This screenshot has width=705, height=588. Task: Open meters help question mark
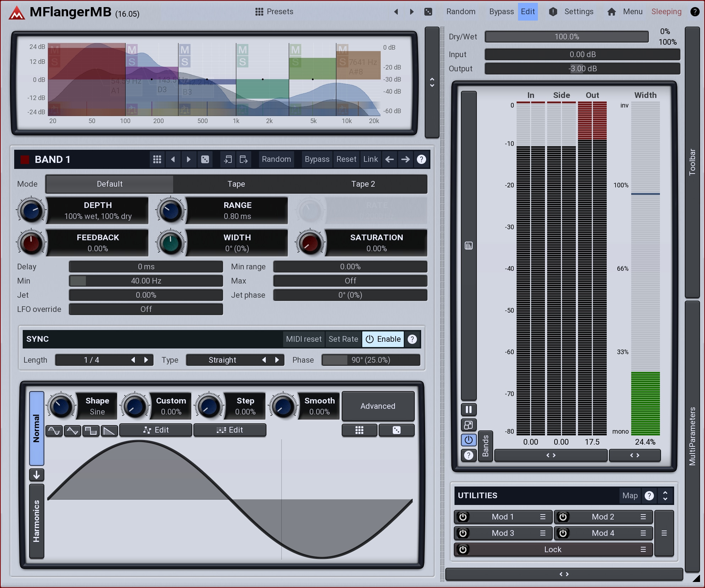[x=469, y=455]
